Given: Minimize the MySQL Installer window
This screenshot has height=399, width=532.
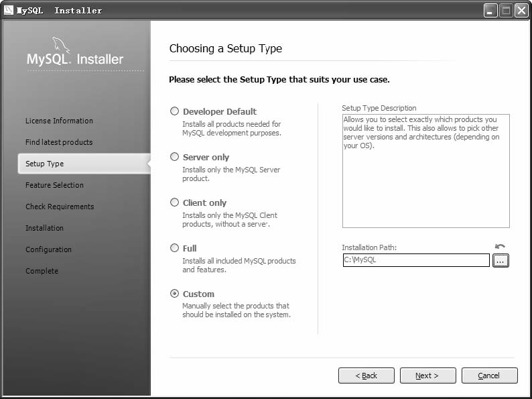Looking at the screenshot, I should click(x=490, y=11).
